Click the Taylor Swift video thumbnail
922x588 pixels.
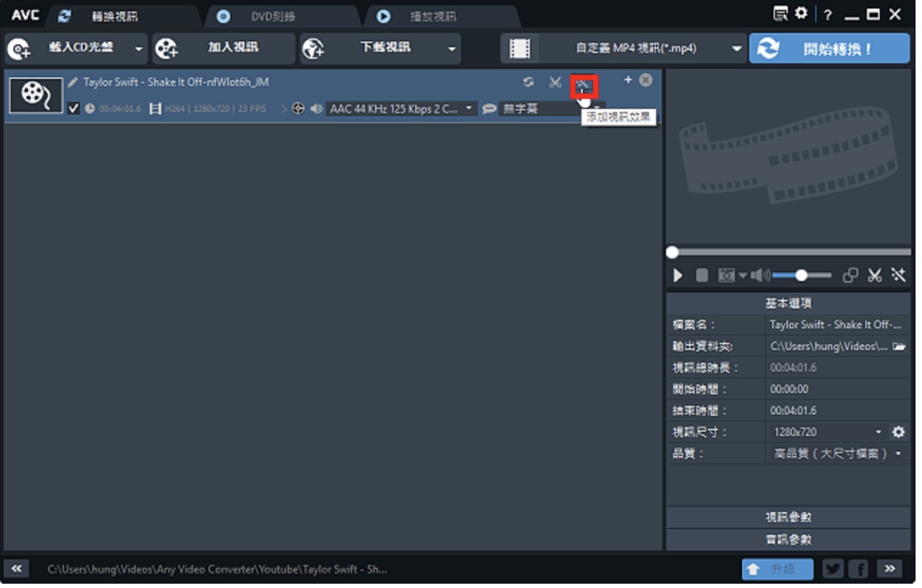(36, 95)
